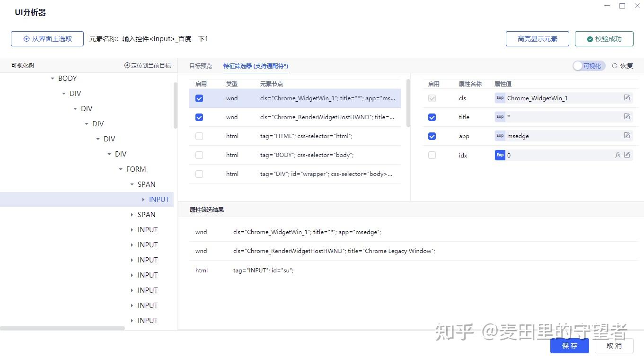Select the highlighted INPUT label in the tree
Image resolution: width=644 pixels, height=358 pixels.
pos(159,200)
